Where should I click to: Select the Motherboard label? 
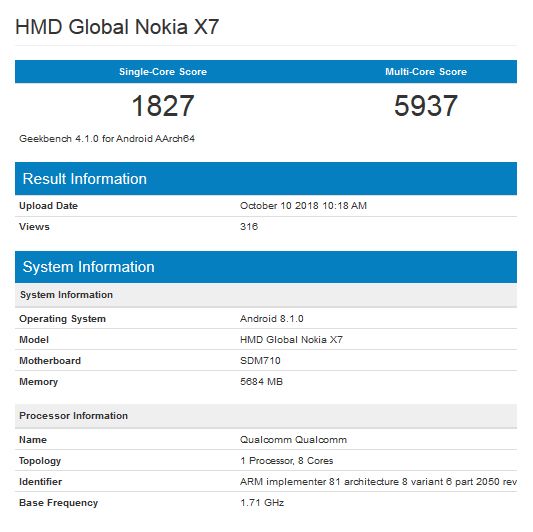(50, 361)
